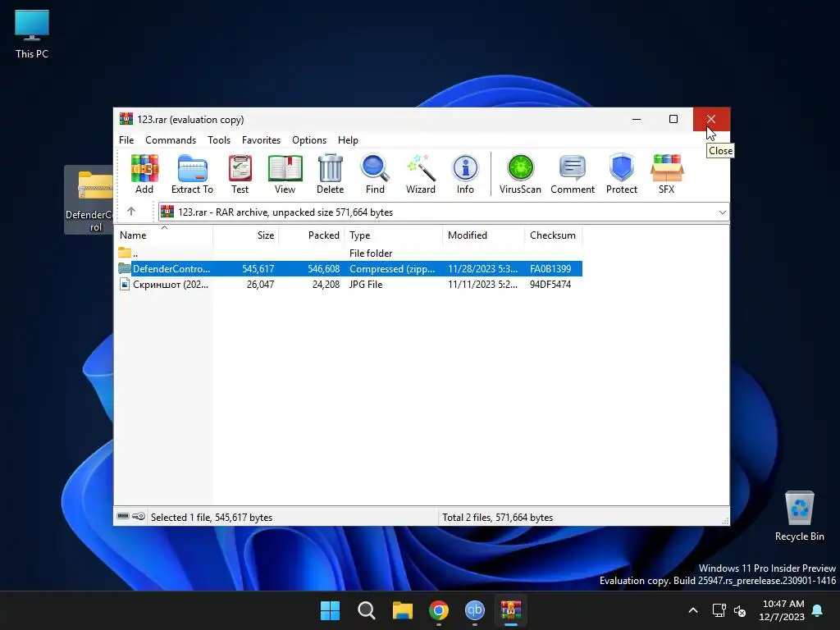This screenshot has height=630, width=840.
Task: Click the muted volume tray icon
Action: (x=740, y=610)
